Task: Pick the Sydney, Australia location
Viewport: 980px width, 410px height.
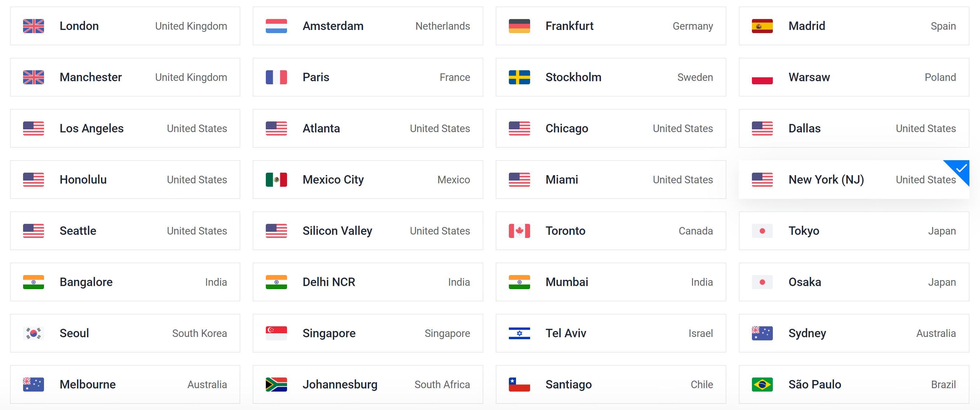Action: [853, 333]
